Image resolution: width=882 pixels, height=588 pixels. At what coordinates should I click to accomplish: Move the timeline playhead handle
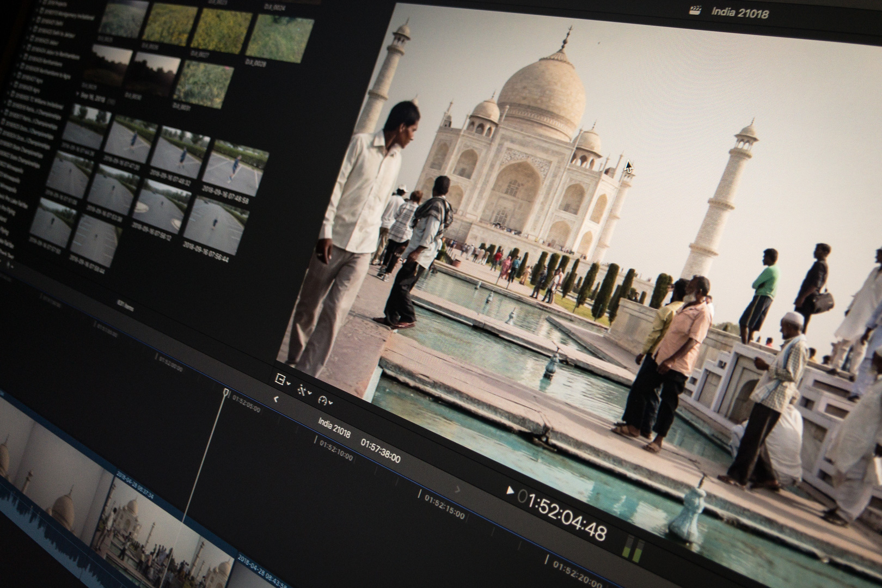point(226,392)
